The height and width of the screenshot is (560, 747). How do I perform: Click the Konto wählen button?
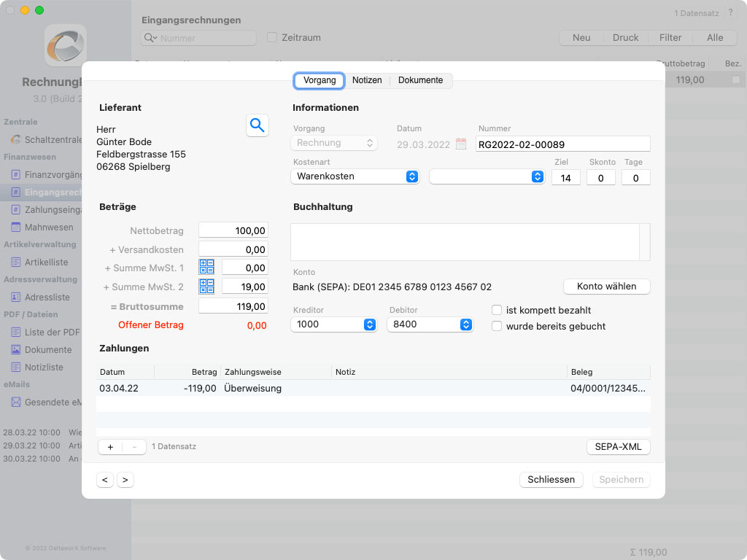click(x=606, y=287)
